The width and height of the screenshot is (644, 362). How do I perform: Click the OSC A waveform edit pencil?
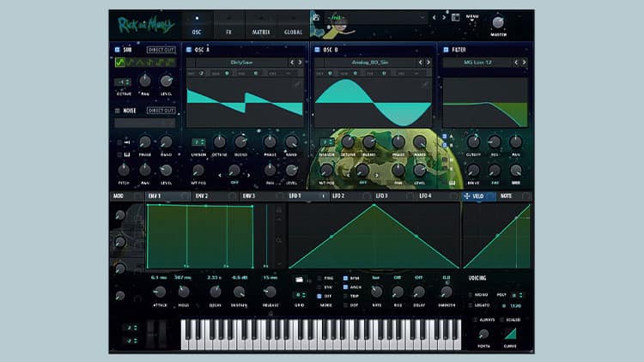coord(298,84)
